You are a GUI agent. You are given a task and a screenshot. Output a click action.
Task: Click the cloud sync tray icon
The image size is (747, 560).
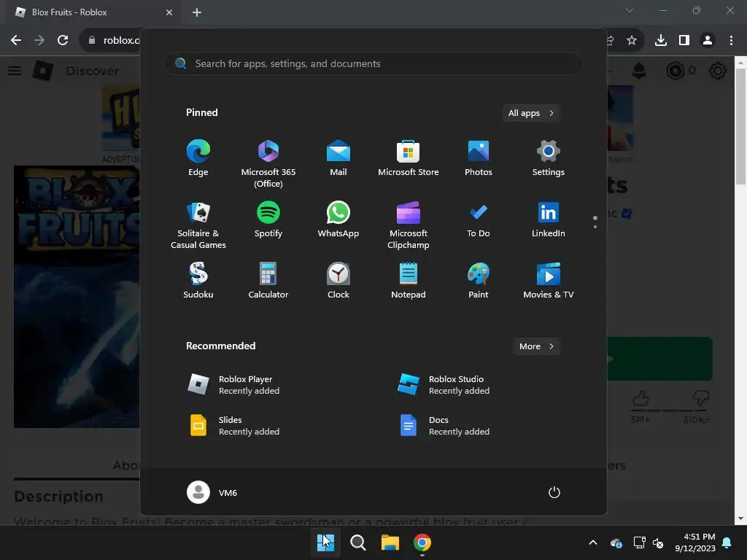(616, 542)
